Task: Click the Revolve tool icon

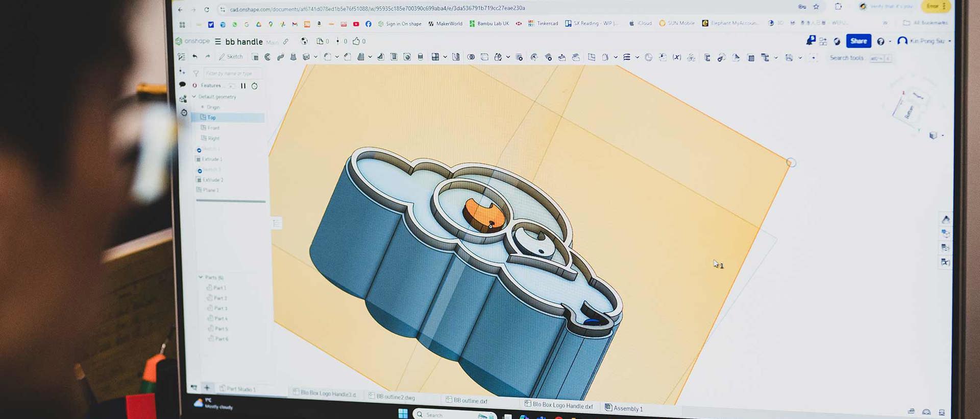Action: click(x=267, y=57)
